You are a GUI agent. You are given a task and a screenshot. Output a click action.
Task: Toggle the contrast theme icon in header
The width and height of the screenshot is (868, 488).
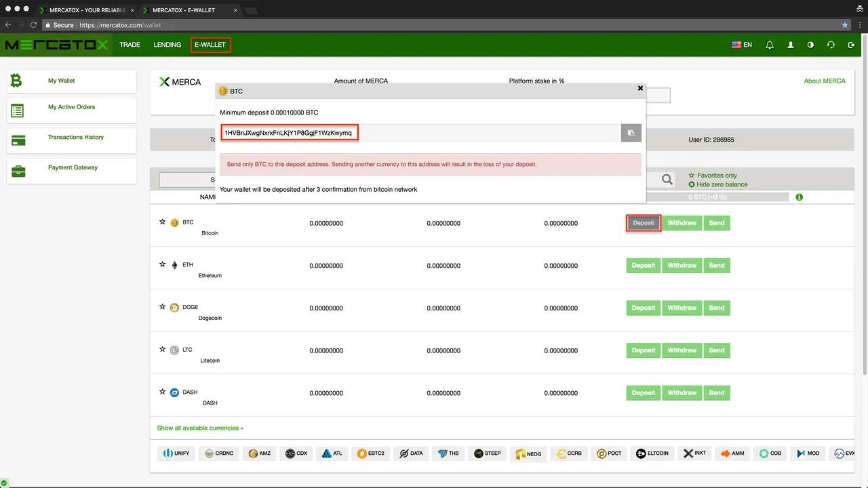point(810,45)
